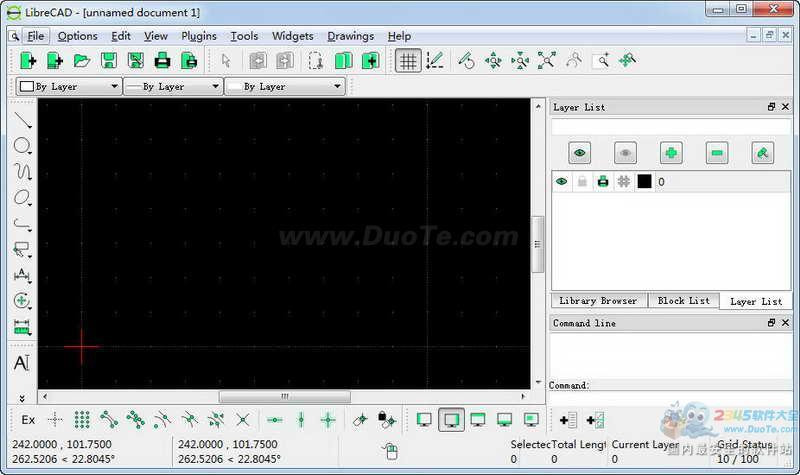
Task: Toggle Snap Intersection icon
Action: (243, 420)
